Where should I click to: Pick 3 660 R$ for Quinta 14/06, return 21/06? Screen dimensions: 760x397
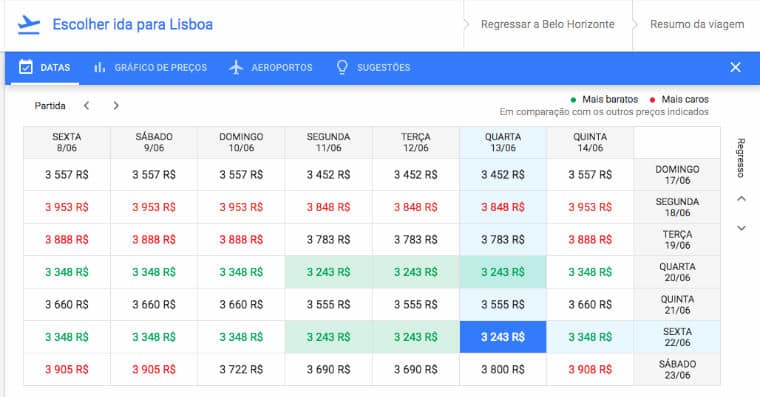point(590,304)
